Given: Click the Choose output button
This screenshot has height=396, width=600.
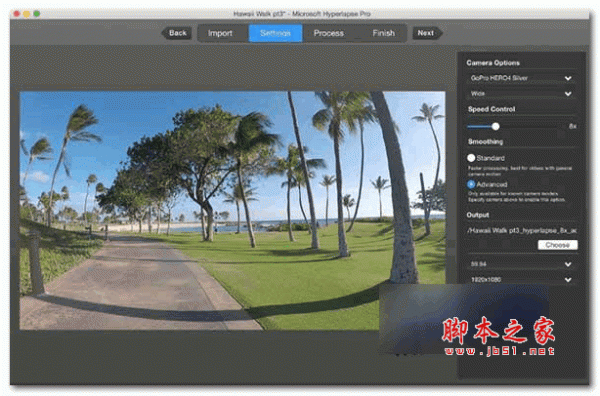Looking at the screenshot, I should pos(558,245).
